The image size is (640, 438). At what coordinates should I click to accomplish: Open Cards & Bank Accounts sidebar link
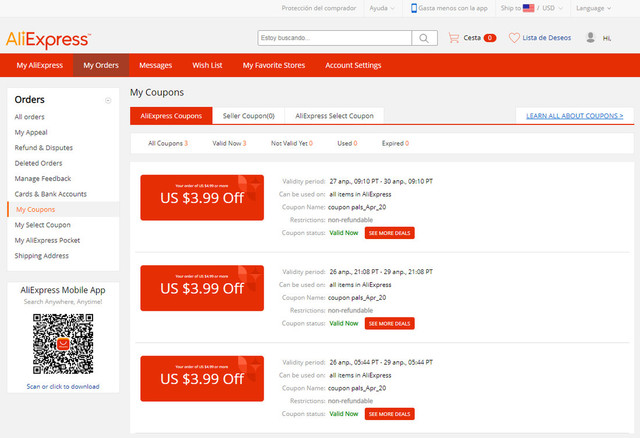point(51,194)
